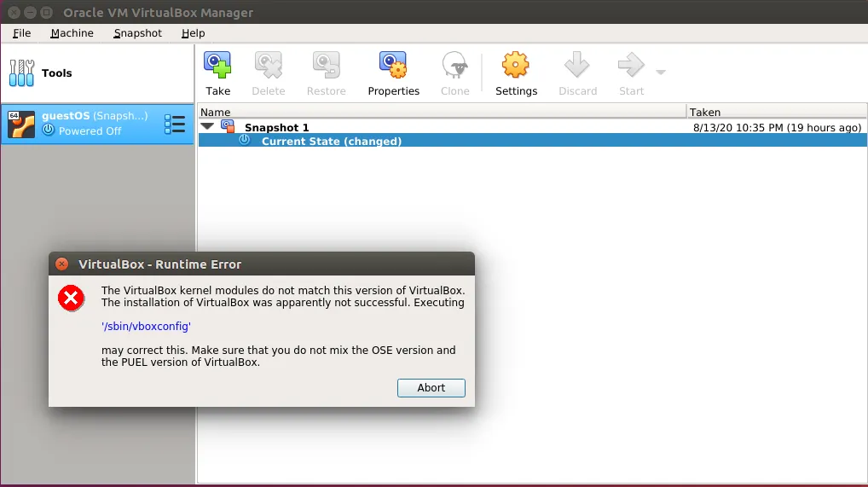Viewport: 868px width, 487px height.
Task: Select the Snapshot 1 row
Action: coord(533,127)
